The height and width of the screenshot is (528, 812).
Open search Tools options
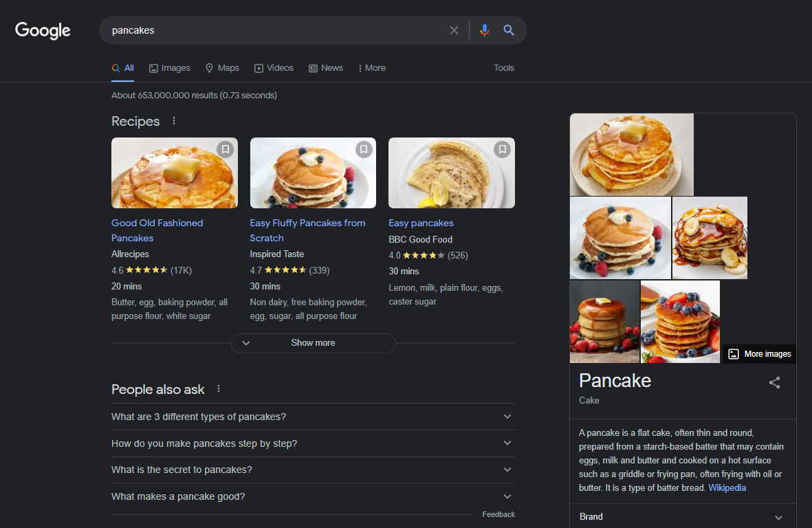(504, 68)
